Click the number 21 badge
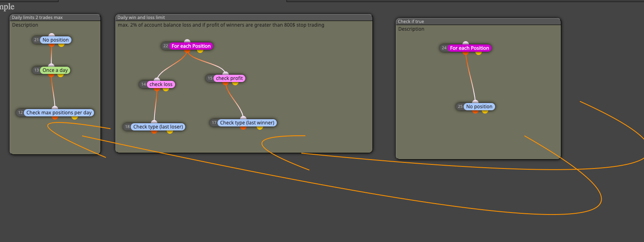This screenshot has height=242, width=644. (37, 40)
